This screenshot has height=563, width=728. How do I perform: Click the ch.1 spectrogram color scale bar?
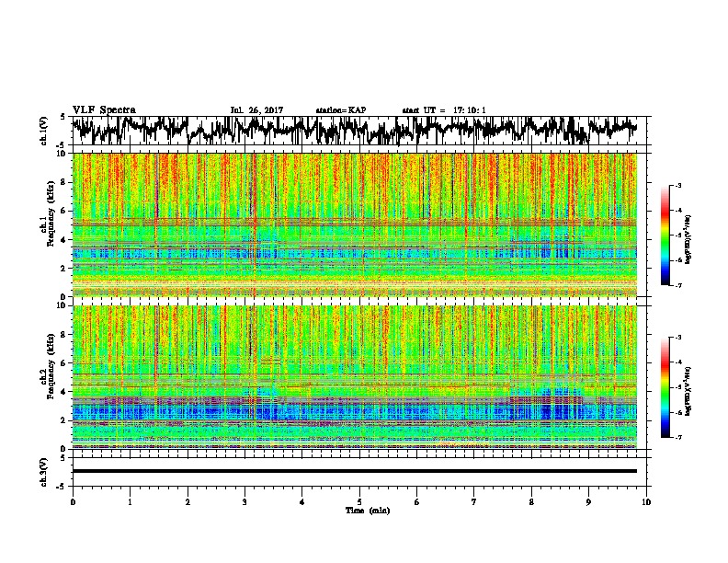pyautogui.click(x=665, y=236)
